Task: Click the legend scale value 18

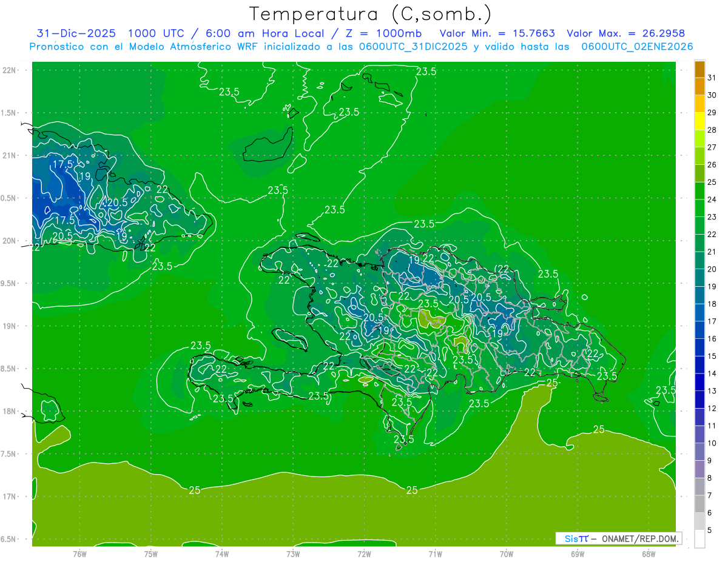Action: click(712, 304)
